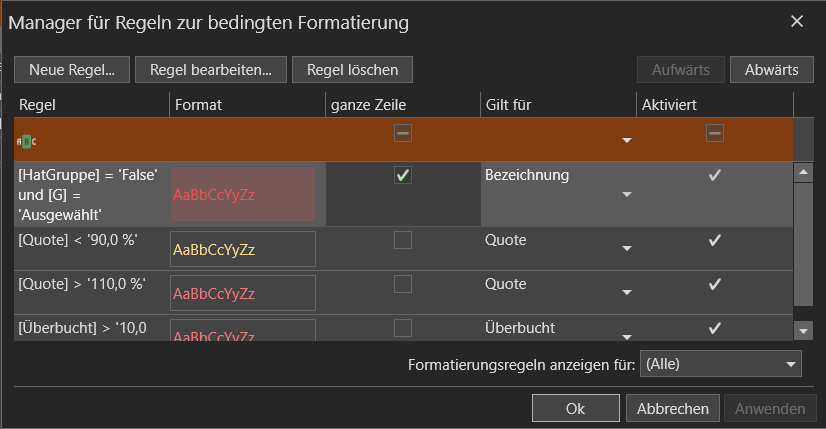Open the Gilt für dropdown for Bezeichnung
The height and width of the screenshot is (429, 826).
[627, 194]
